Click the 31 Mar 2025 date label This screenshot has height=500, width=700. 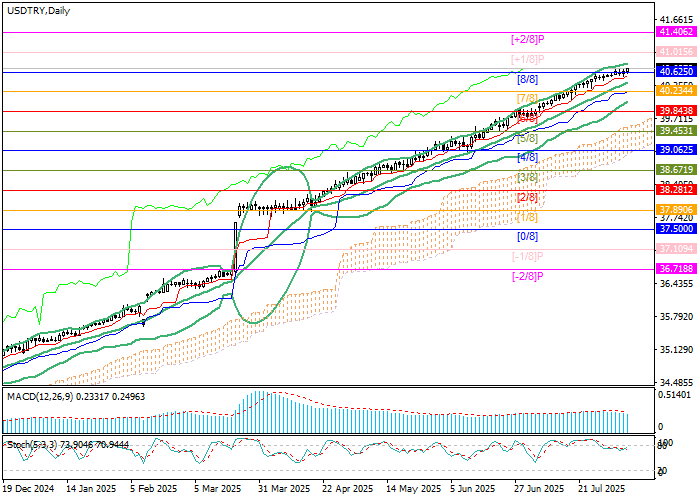coord(284,489)
